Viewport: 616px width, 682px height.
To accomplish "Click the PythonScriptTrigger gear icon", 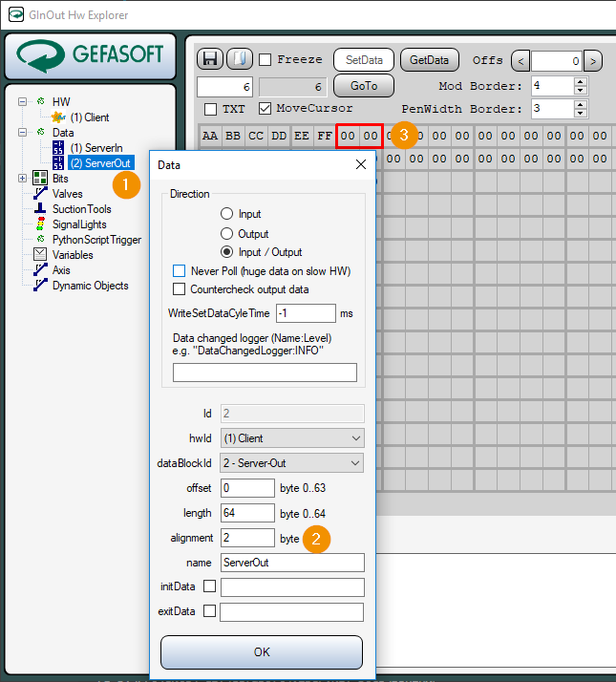I will 40,239.
